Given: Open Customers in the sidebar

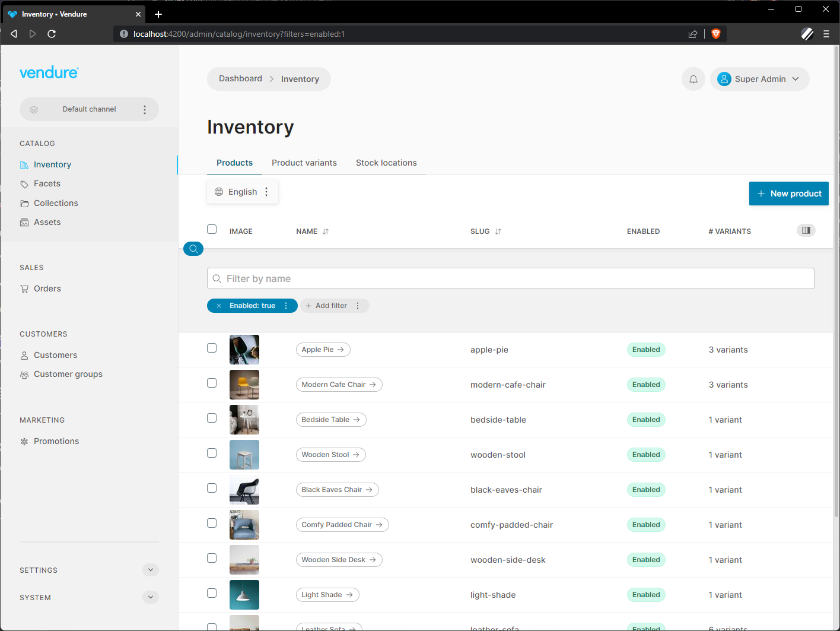Looking at the screenshot, I should click(x=55, y=355).
